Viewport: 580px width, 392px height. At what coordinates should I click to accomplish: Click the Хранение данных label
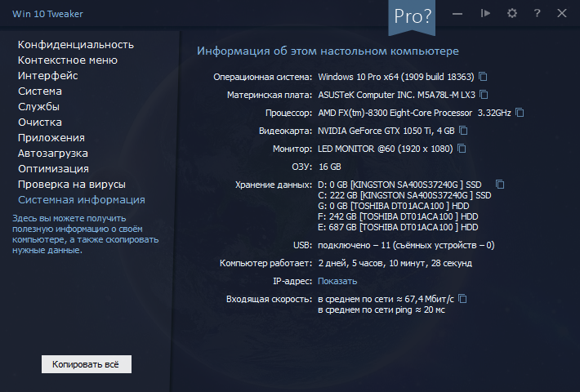click(274, 185)
